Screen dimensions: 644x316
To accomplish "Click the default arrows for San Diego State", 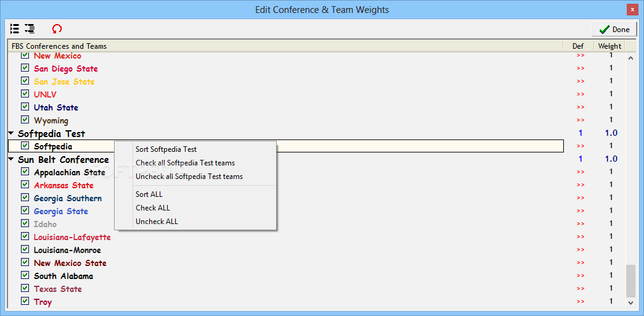I will click(x=581, y=69).
